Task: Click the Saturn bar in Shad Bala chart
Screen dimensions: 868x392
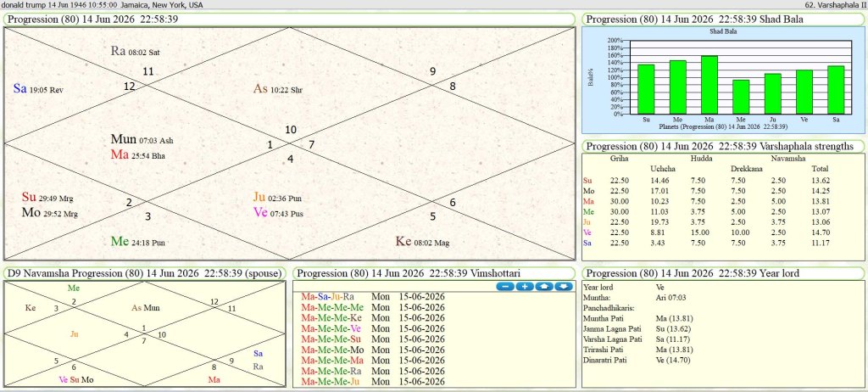Action: coord(836,90)
